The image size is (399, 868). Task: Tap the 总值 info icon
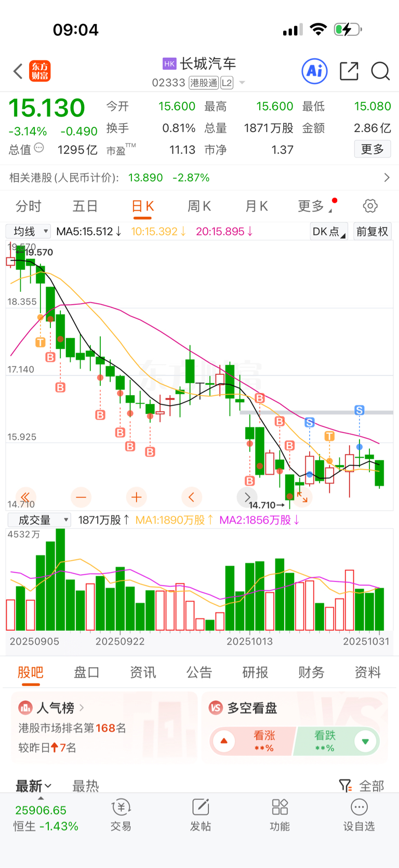click(x=39, y=148)
